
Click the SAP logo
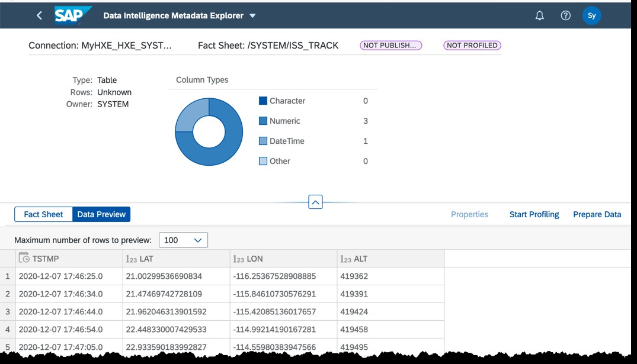click(73, 15)
